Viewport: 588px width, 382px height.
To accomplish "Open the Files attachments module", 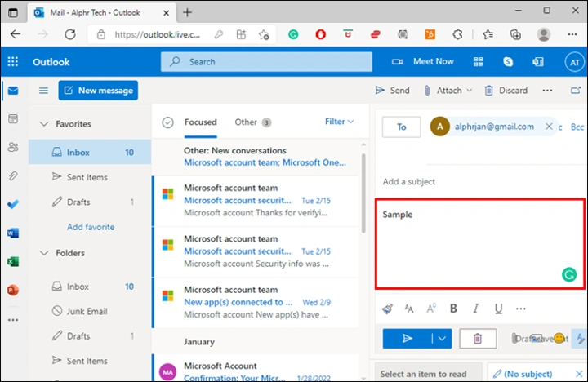I will click(13, 175).
